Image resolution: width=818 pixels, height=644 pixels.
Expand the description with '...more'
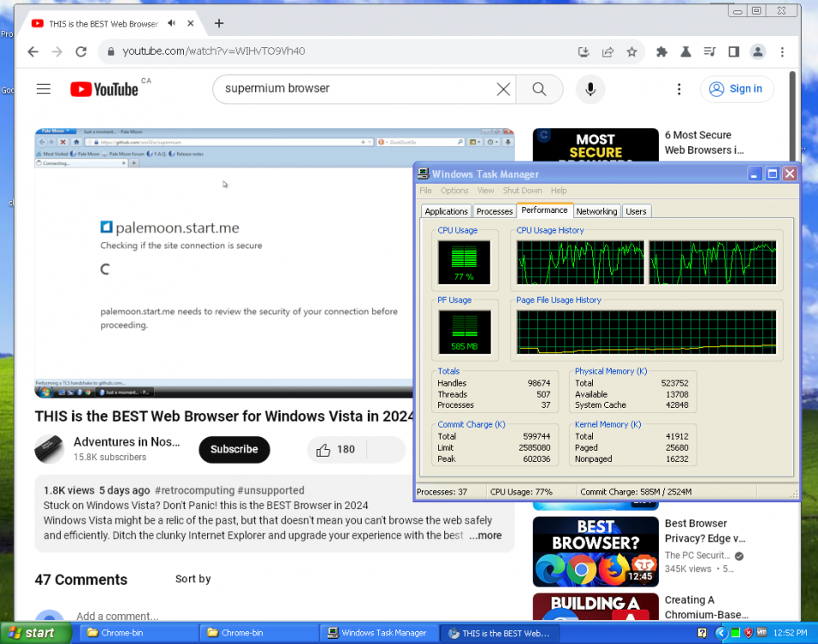pos(485,535)
